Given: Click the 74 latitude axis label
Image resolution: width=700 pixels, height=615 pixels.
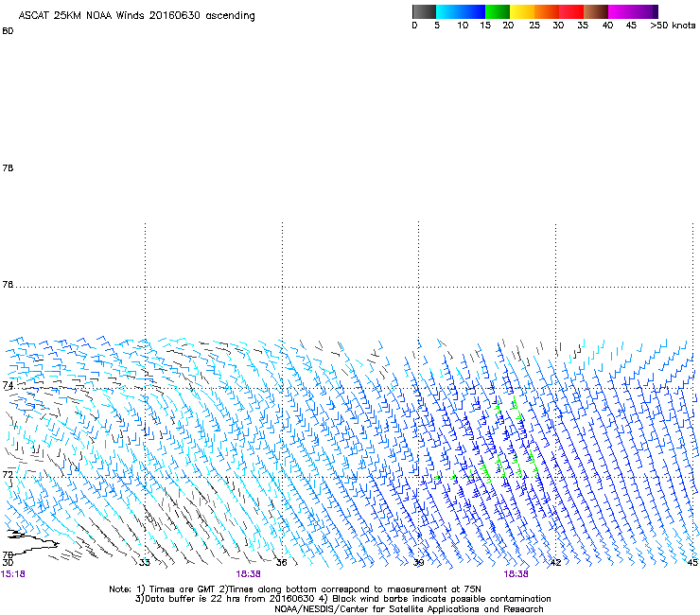Looking at the screenshot, I should point(8,385).
